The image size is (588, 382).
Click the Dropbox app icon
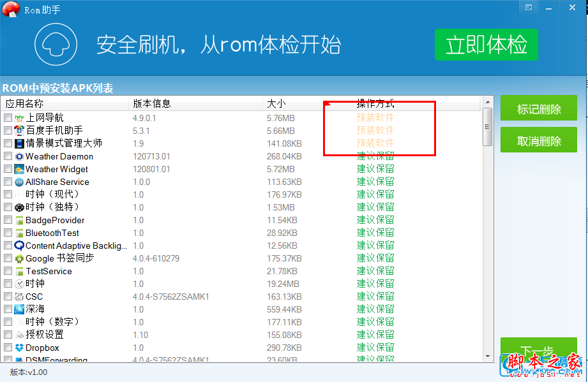tap(19, 348)
